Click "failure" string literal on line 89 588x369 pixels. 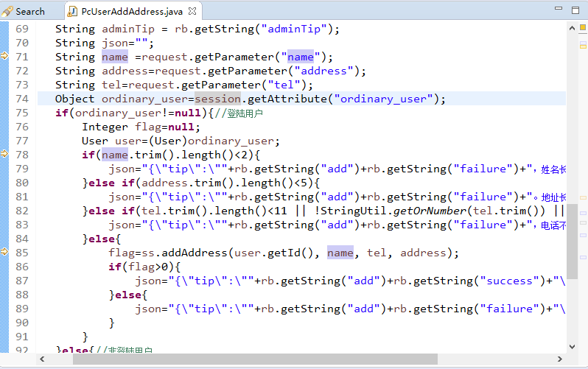pos(509,309)
